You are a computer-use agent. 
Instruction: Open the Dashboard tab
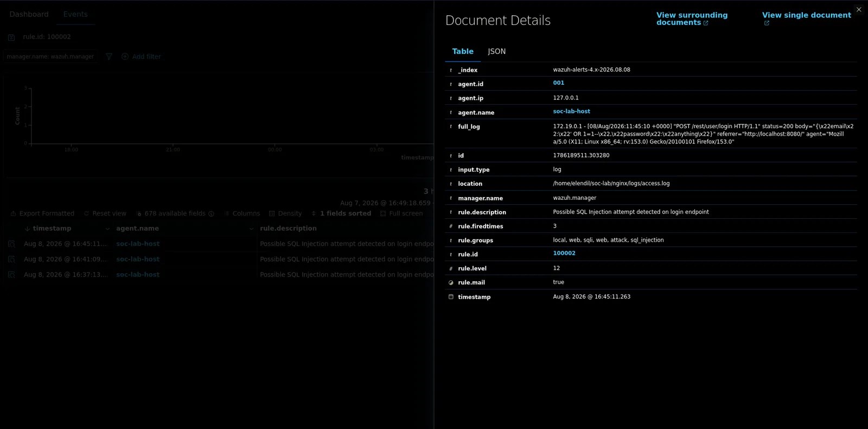tap(29, 14)
